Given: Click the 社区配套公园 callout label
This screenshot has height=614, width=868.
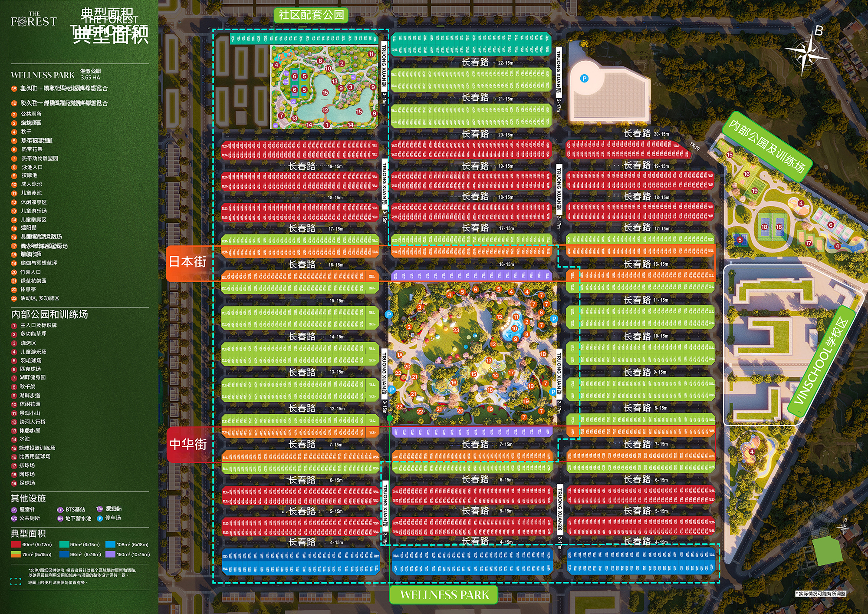Looking at the screenshot, I should (311, 15).
